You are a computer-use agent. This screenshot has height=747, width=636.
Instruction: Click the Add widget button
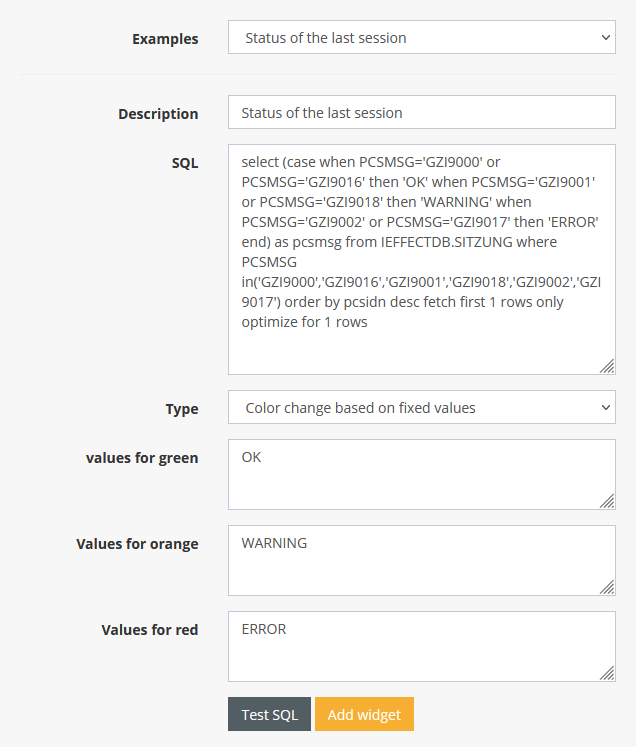click(364, 714)
